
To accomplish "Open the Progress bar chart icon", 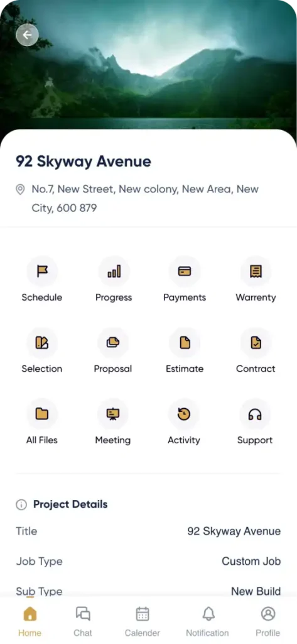I will coord(114,271).
